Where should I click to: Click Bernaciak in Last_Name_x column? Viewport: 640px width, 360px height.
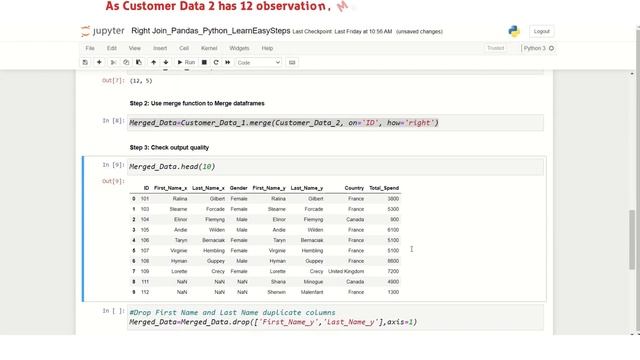[x=213, y=240]
